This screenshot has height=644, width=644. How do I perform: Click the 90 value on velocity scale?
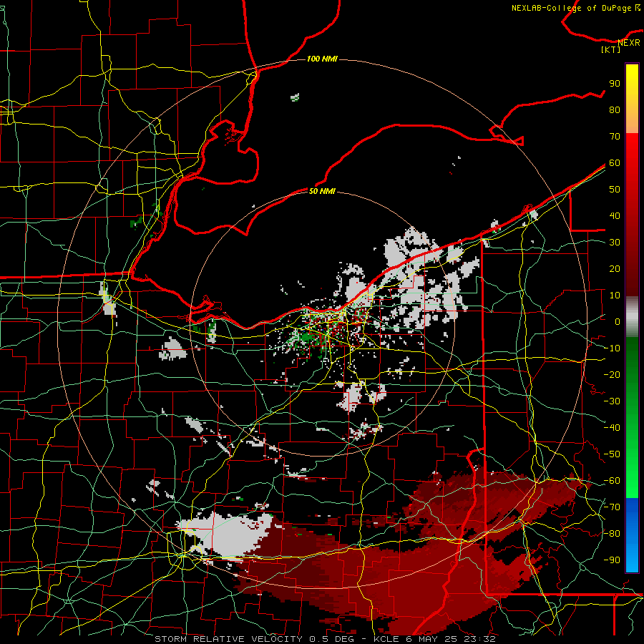click(x=615, y=84)
